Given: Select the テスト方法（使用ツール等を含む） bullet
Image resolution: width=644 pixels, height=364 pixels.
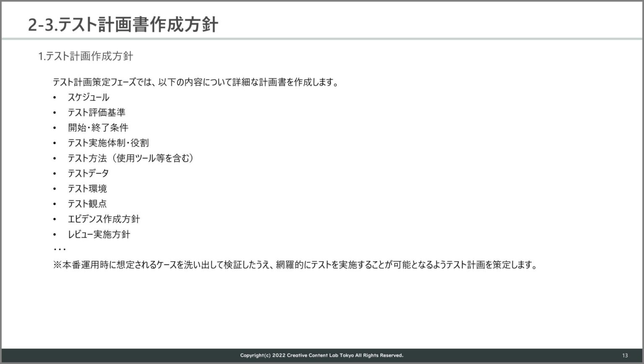Looking at the screenshot, I should [130, 158].
